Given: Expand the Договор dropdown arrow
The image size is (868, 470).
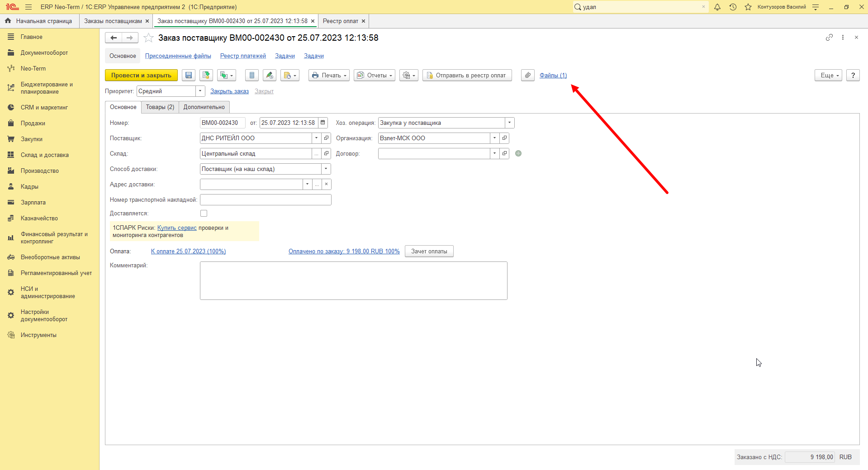Looking at the screenshot, I should pos(495,153).
